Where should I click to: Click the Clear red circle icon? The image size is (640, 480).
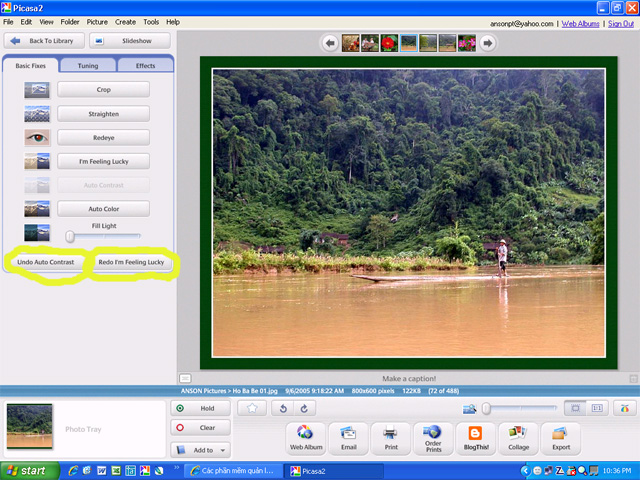(180, 427)
